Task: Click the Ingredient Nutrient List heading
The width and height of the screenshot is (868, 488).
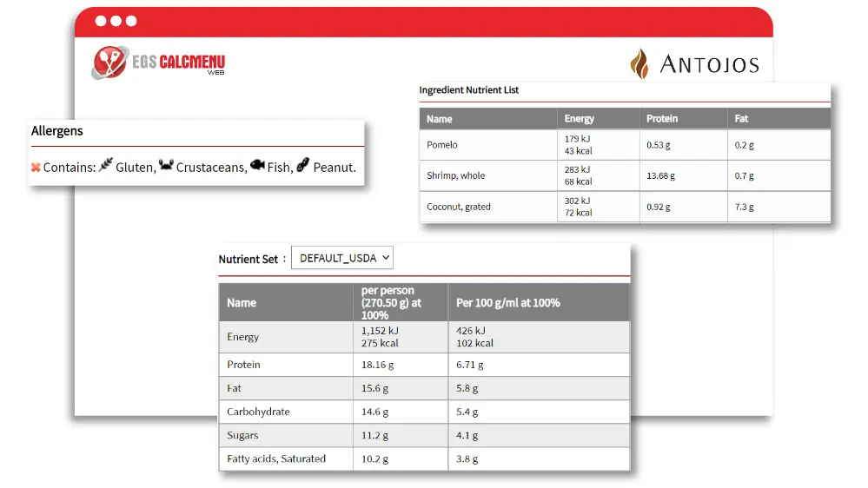Action: click(x=469, y=89)
